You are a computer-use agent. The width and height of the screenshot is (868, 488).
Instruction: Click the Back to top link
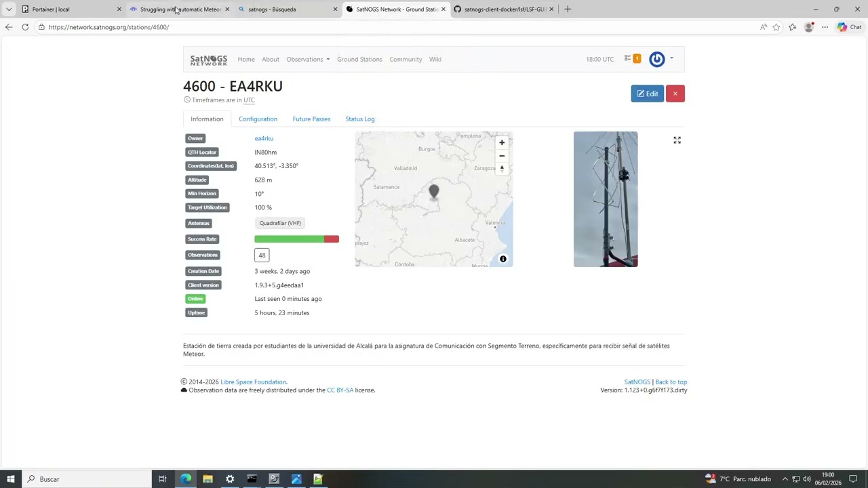(671, 382)
